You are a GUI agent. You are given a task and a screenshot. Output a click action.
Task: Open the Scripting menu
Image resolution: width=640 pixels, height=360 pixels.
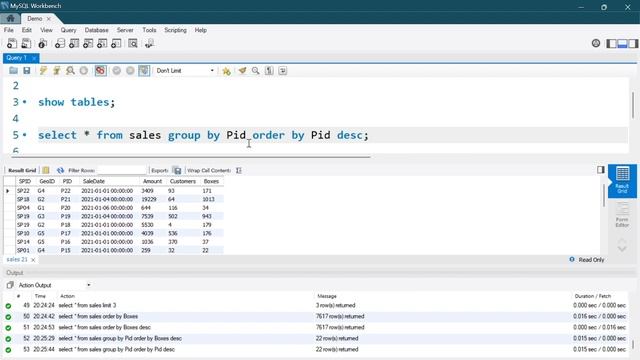pyautogui.click(x=175, y=30)
